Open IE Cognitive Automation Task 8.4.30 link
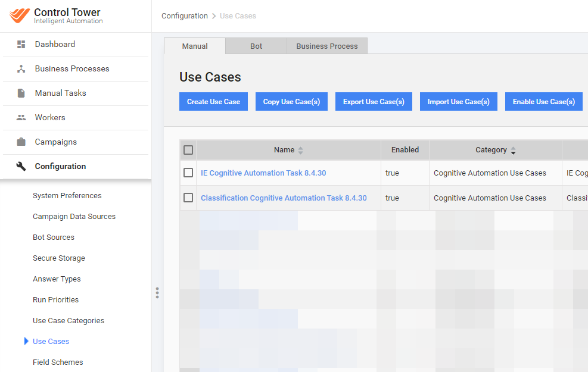588x372 pixels. tap(263, 173)
